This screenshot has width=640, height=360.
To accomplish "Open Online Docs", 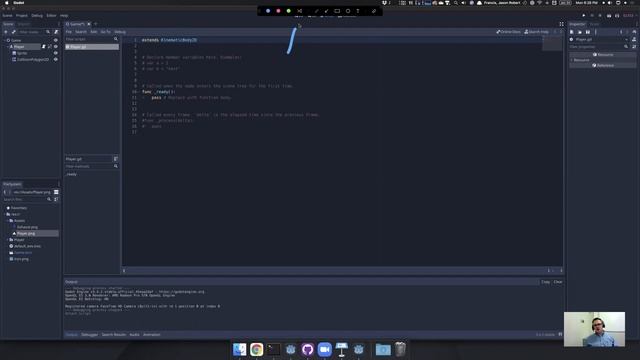I will 509,32.
